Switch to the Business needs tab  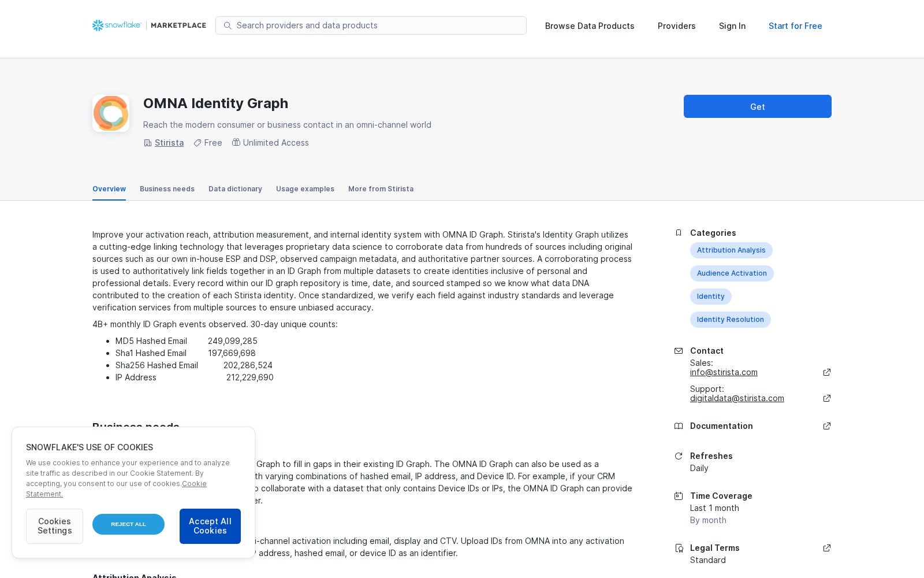tap(167, 189)
